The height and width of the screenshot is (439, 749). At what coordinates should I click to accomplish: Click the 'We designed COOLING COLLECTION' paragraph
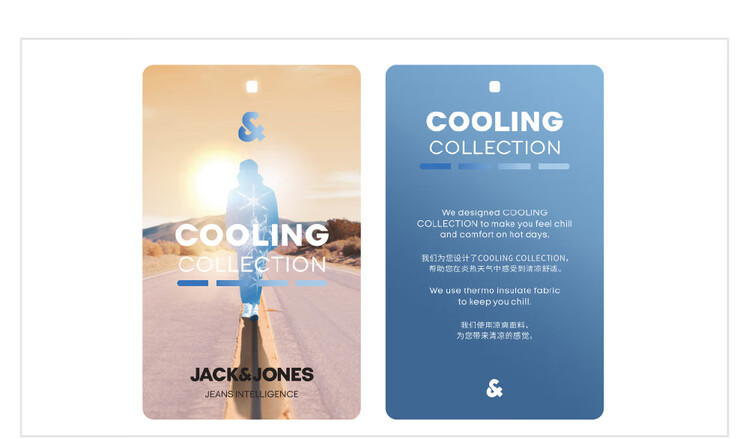(x=494, y=224)
